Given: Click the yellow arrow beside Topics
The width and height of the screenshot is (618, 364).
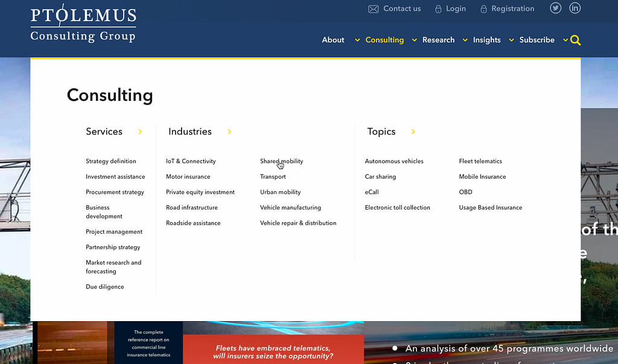Looking at the screenshot, I should pyautogui.click(x=413, y=132).
